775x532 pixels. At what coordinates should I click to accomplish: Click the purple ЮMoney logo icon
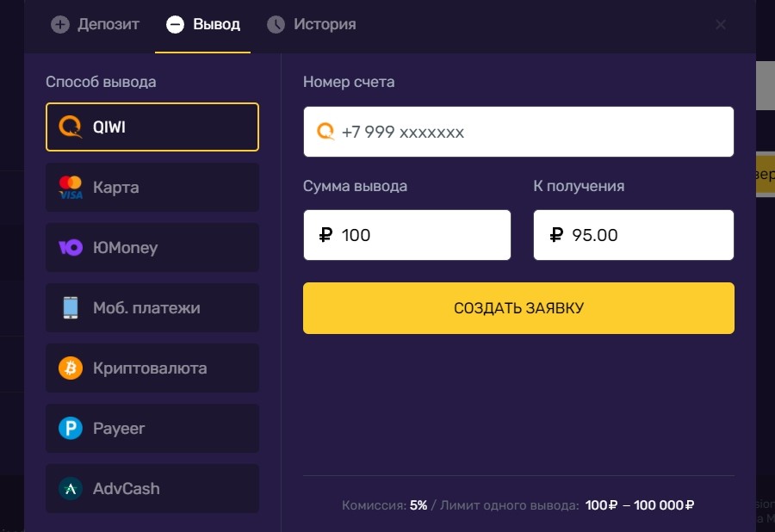[70, 248]
